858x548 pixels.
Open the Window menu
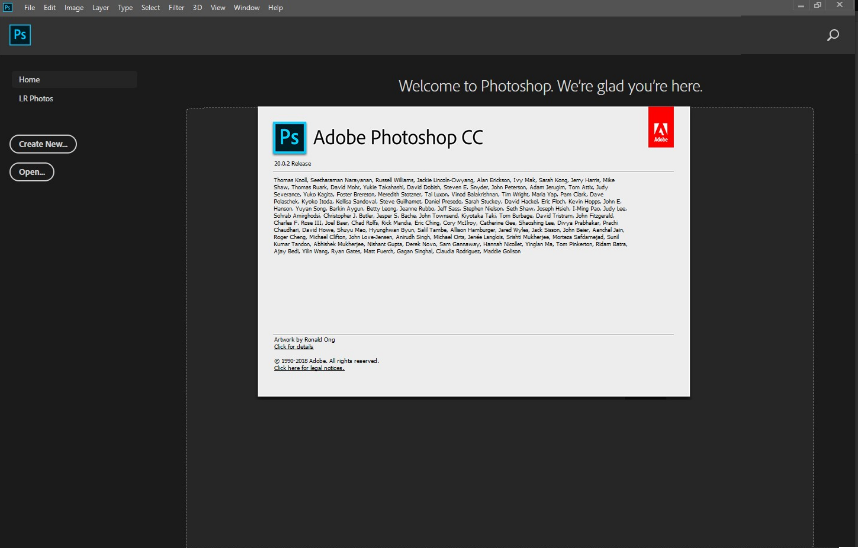247,8
